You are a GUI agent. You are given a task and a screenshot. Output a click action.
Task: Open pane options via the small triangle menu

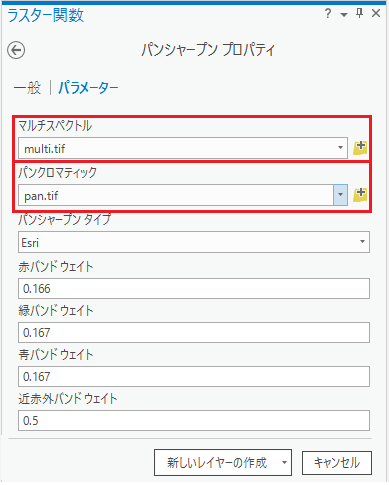point(344,15)
